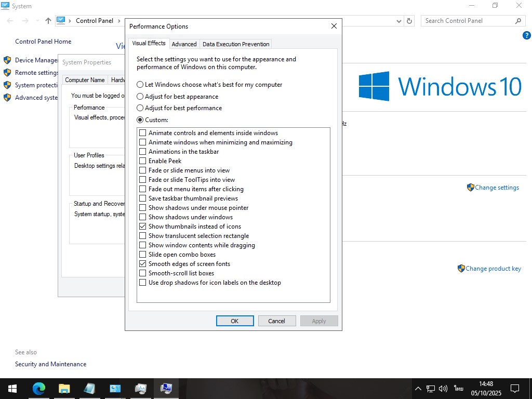Screen dimensions: 532x399
Task: Switch to the Advanced tab
Action: [184, 44]
